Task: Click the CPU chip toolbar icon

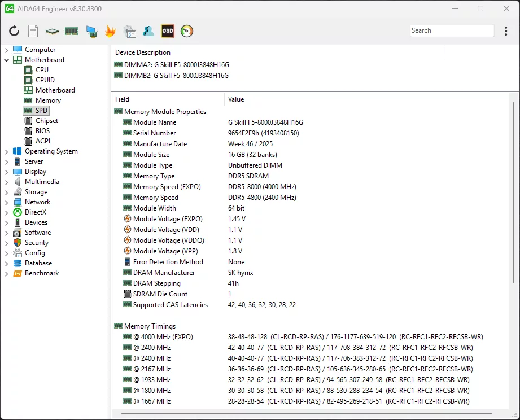Action: pos(52,31)
